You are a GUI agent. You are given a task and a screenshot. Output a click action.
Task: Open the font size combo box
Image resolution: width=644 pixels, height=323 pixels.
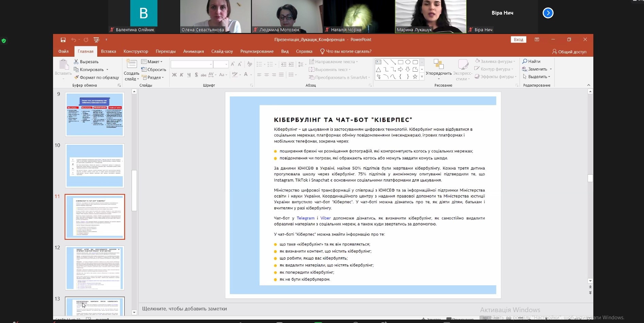[221, 64]
